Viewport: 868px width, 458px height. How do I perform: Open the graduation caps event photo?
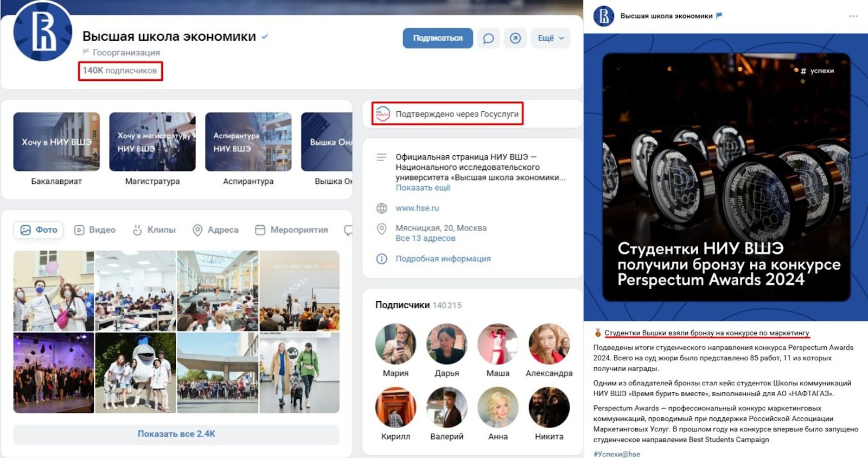coord(54,373)
